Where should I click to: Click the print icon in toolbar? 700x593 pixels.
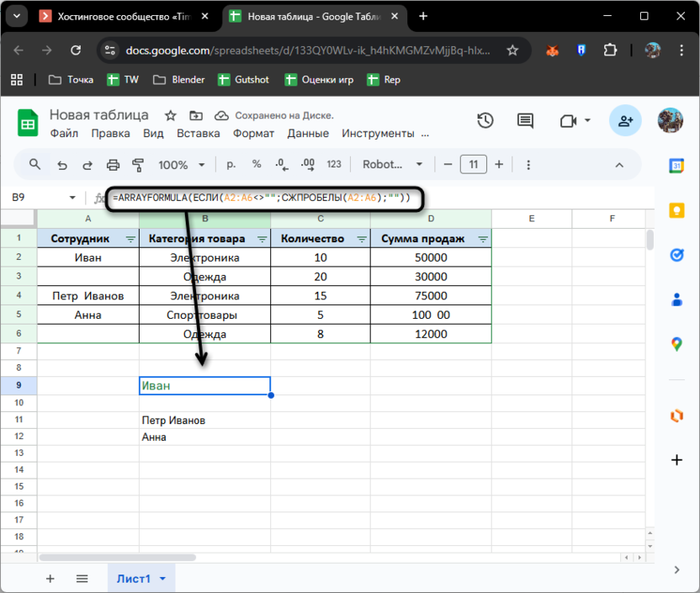click(113, 165)
